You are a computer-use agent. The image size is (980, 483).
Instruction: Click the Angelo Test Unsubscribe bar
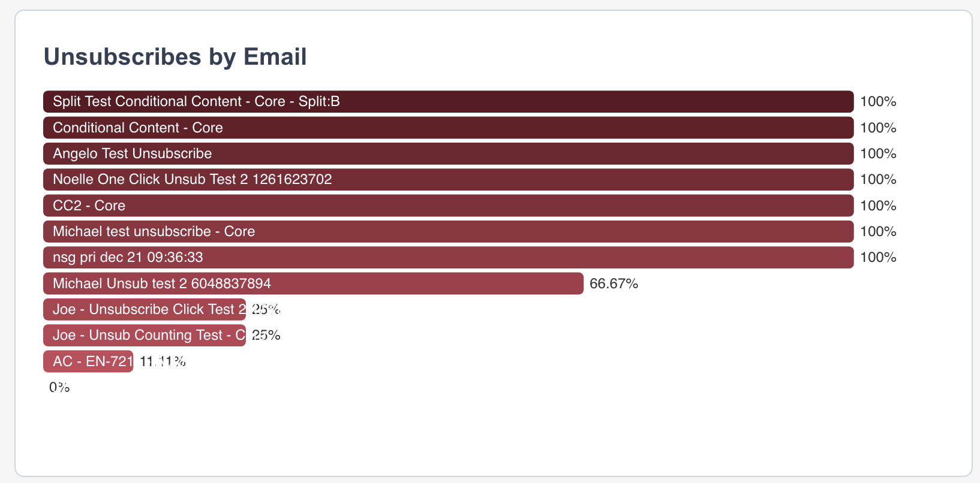[448, 153]
